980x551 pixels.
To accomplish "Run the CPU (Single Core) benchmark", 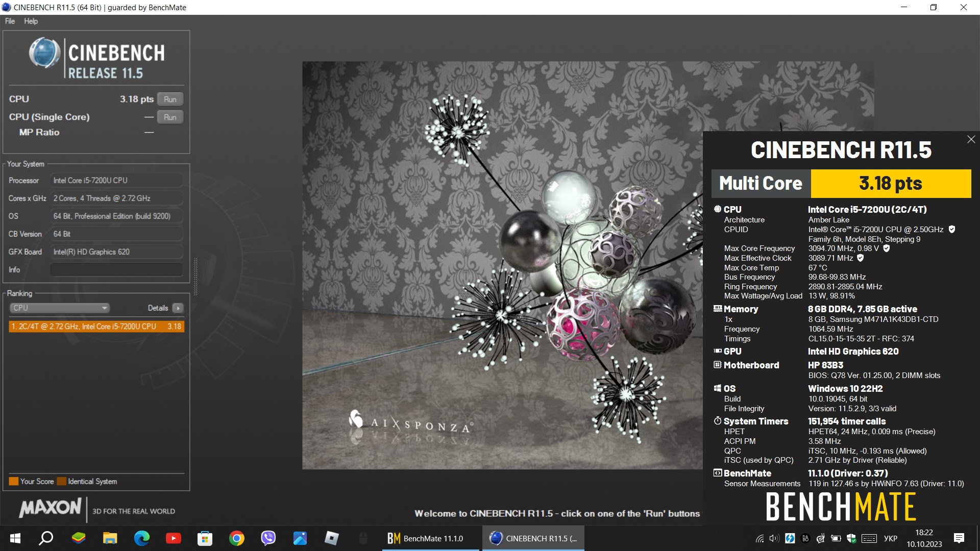I will (170, 117).
